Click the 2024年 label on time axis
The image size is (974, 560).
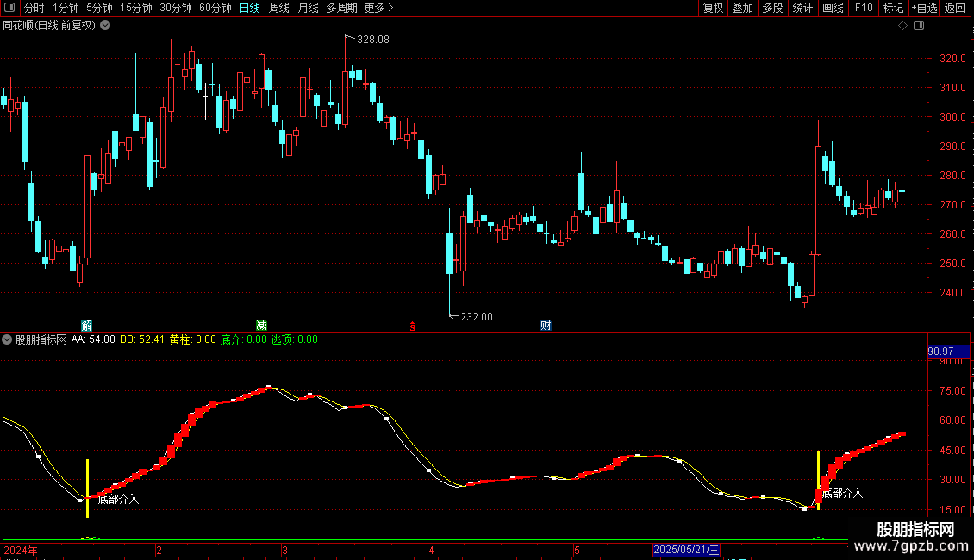click(x=21, y=551)
